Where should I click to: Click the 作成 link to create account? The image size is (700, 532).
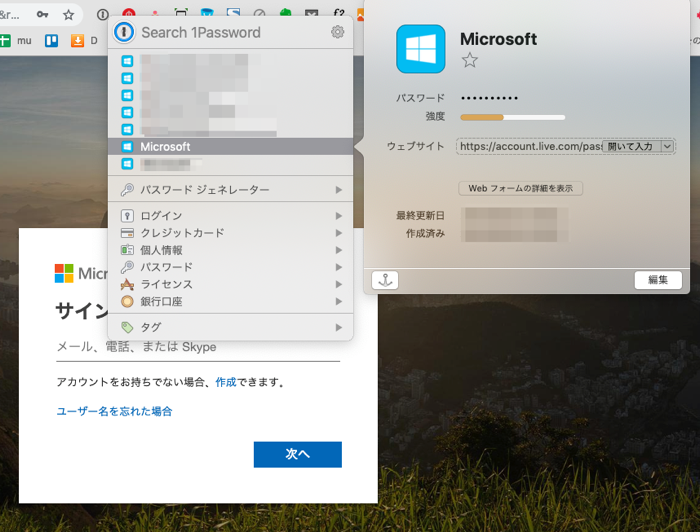click(x=226, y=382)
